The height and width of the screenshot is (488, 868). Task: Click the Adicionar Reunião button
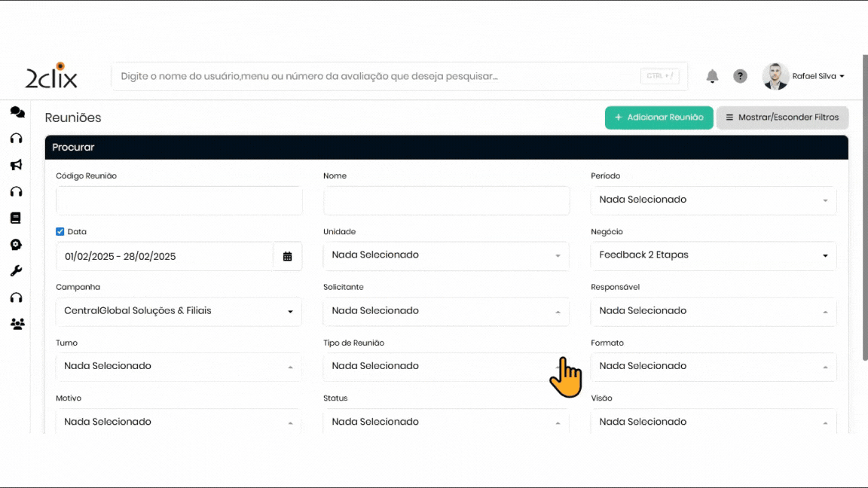pos(659,117)
